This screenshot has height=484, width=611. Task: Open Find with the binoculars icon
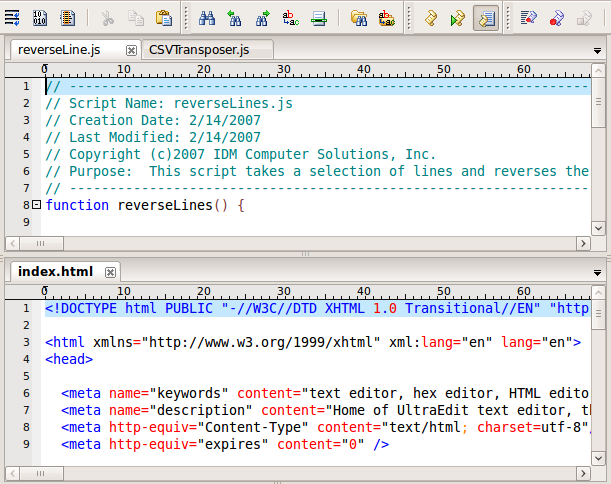[207, 18]
